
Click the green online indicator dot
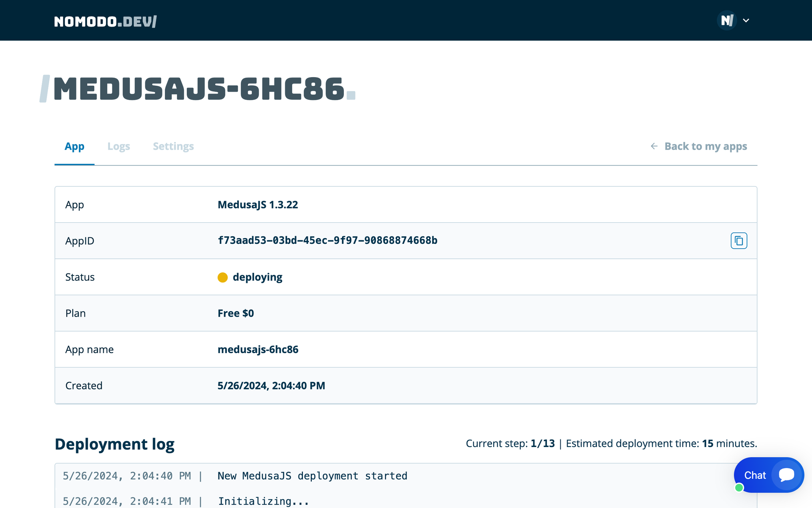click(x=739, y=488)
